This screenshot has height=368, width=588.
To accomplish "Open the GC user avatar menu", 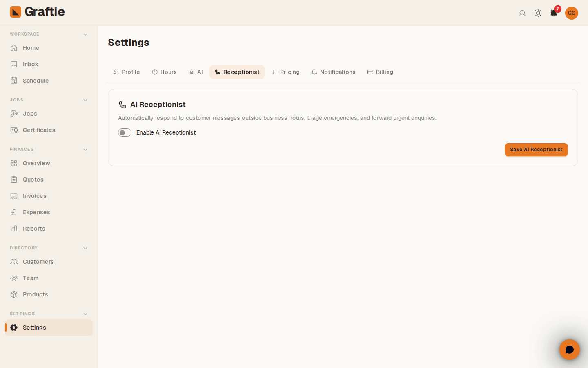I will pos(572,13).
